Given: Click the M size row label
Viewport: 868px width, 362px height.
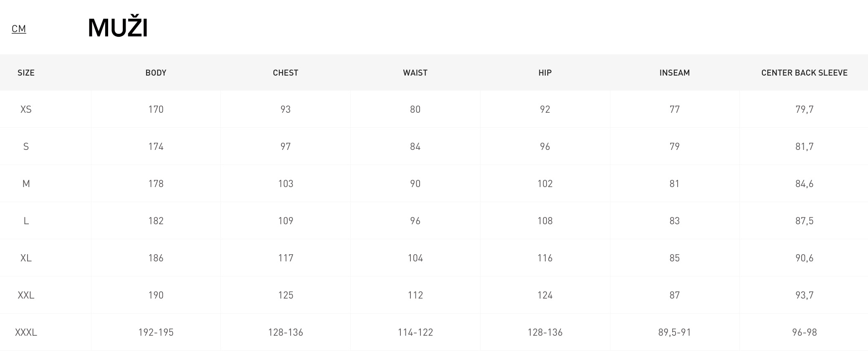Looking at the screenshot, I should pos(26,184).
